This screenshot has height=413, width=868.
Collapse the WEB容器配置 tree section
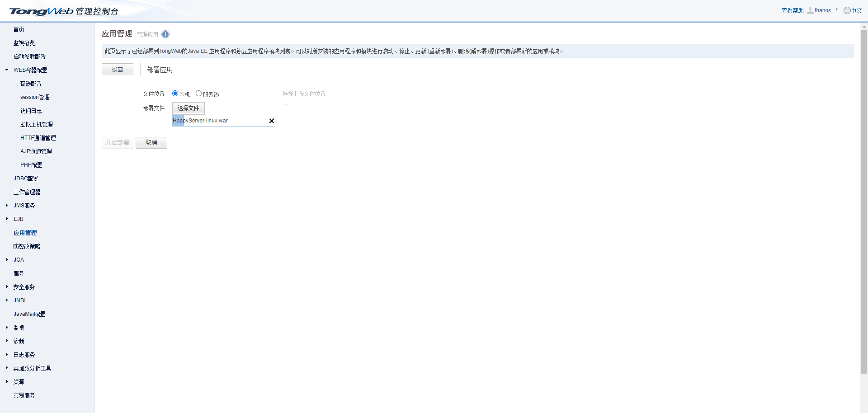point(7,70)
